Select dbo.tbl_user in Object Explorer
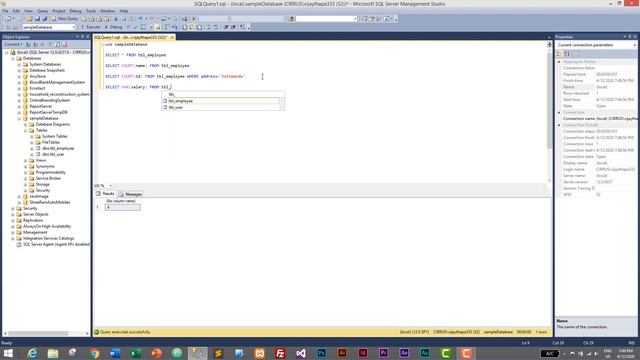 tap(53, 154)
